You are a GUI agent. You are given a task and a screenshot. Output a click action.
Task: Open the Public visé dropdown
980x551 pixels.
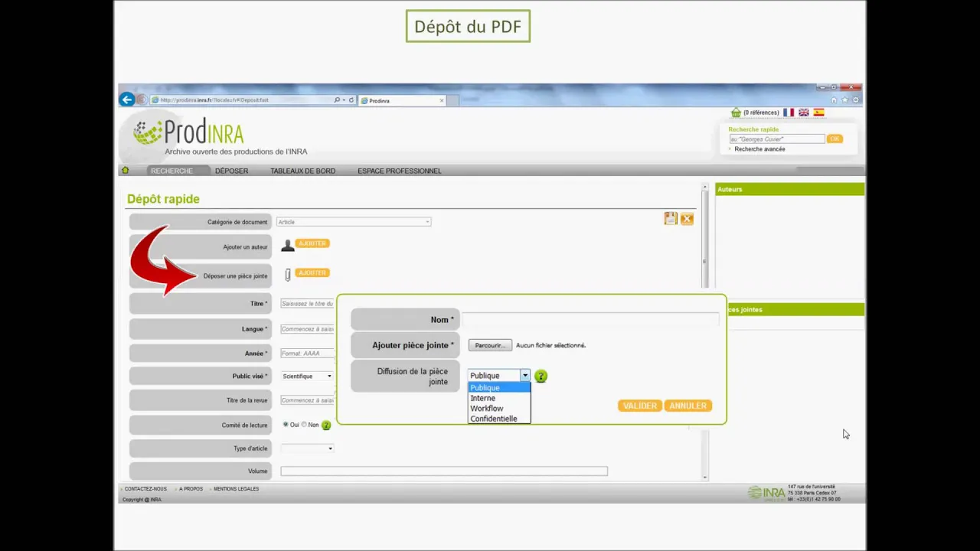[x=307, y=376]
